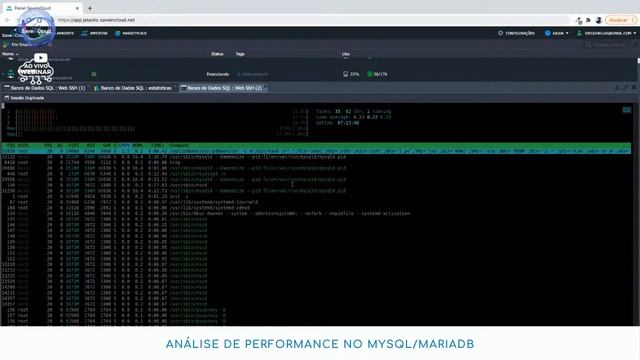
Task: Close the Painel SaveinCloud browser tab
Action: coord(77,8)
